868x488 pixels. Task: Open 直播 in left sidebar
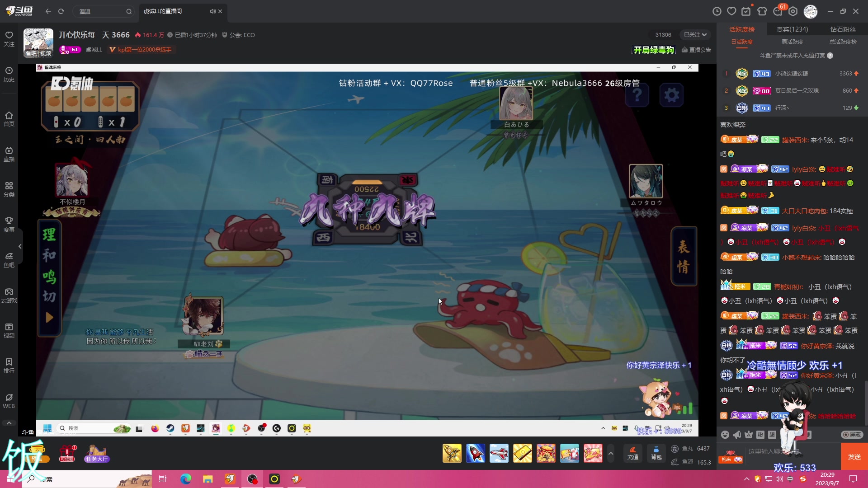point(9,154)
